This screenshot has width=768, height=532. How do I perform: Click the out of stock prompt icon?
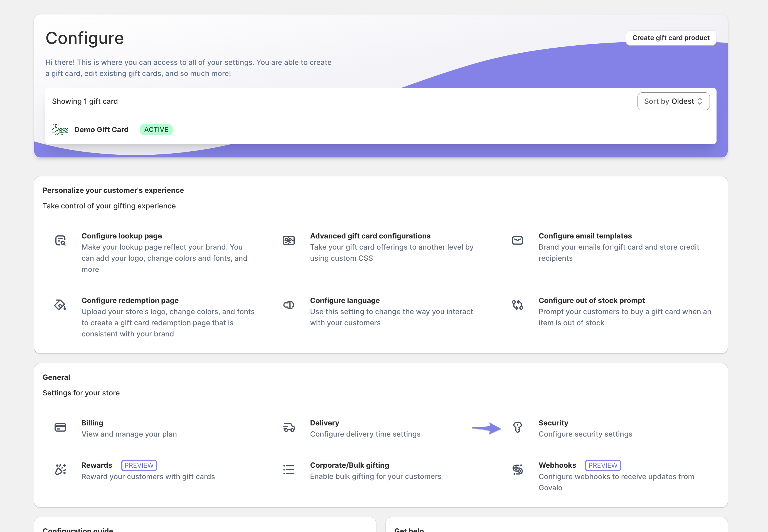click(x=517, y=305)
